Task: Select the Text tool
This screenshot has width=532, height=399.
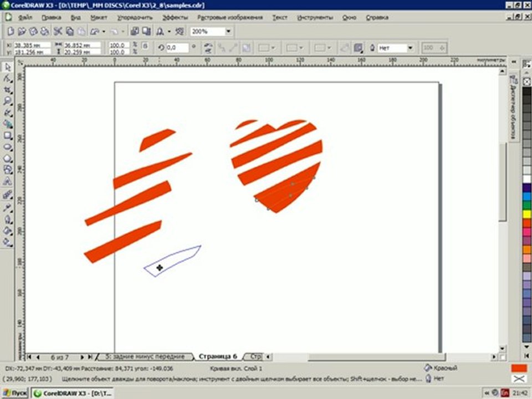Action: tap(7, 182)
